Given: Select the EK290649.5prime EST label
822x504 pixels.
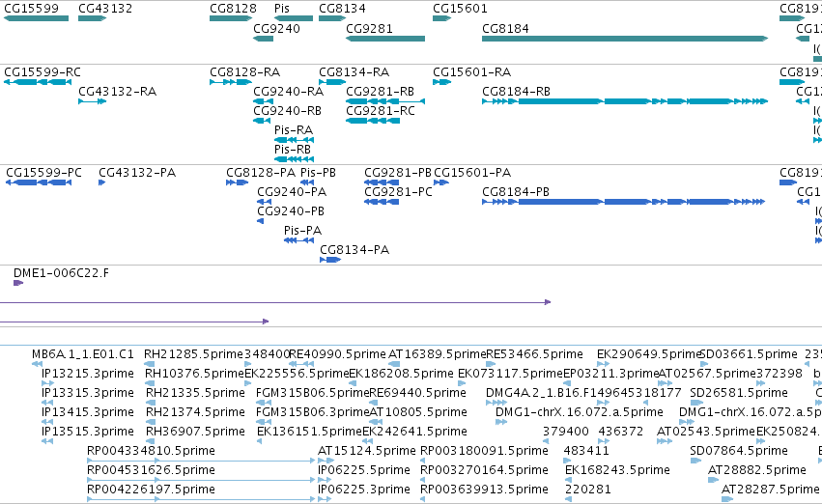Looking at the screenshot, I should point(648,354).
